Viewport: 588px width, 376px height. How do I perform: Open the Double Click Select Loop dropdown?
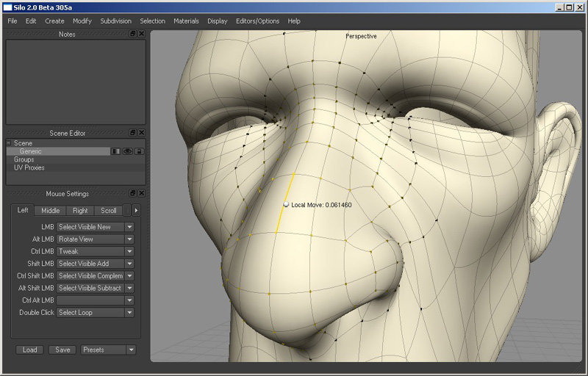(x=129, y=313)
